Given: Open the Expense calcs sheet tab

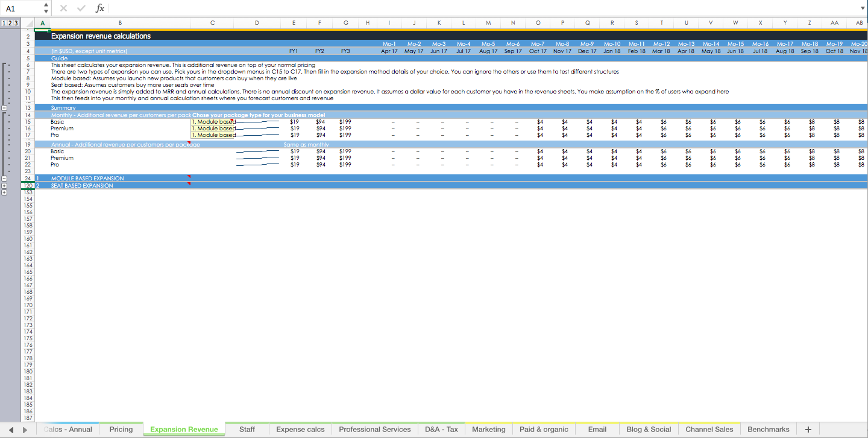Looking at the screenshot, I should (x=300, y=430).
